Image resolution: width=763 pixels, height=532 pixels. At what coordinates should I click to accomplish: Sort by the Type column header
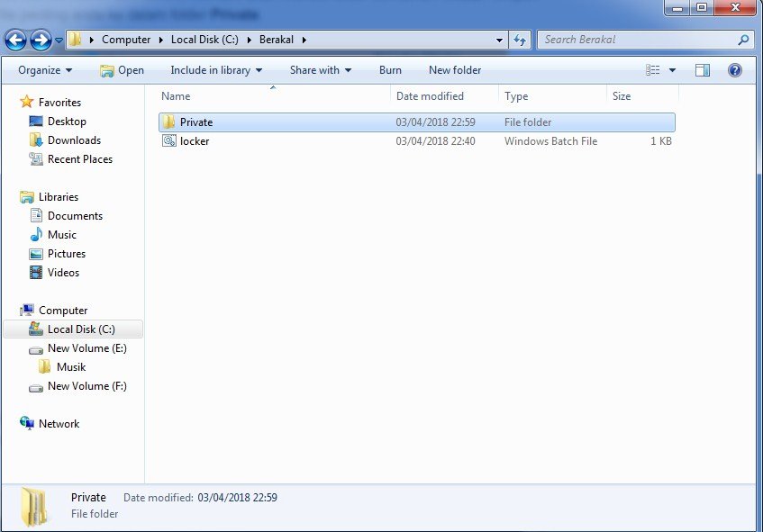point(553,95)
